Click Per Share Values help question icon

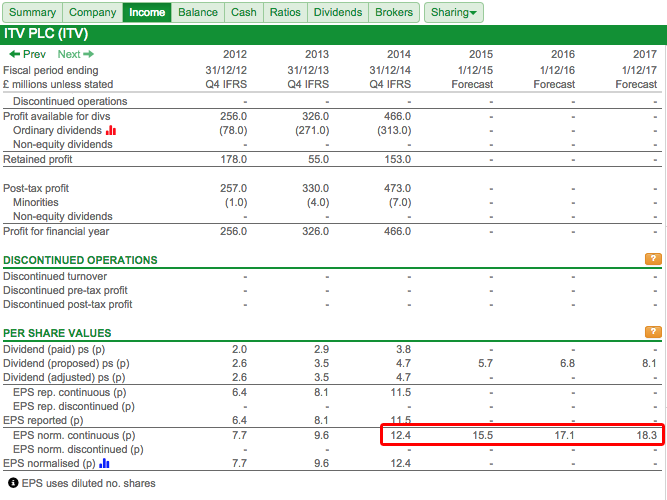pyautogui.click(x=653, y=331)
